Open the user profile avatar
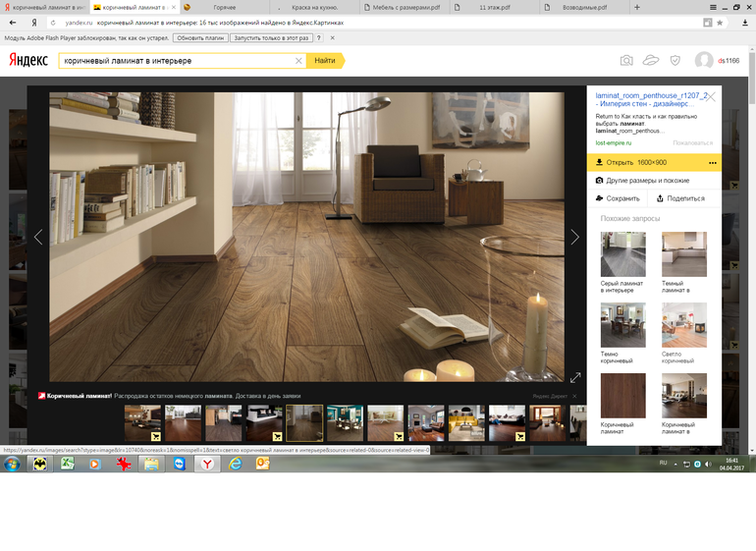 704,61
